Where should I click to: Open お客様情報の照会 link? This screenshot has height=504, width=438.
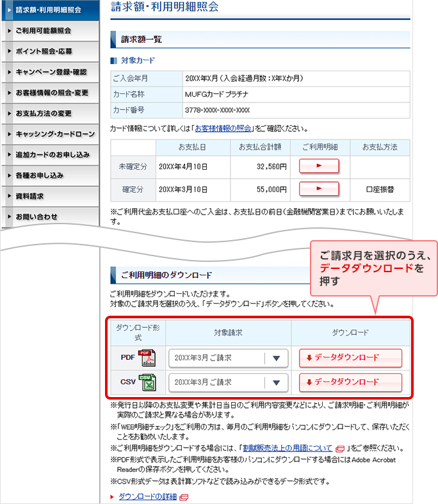pos(223,128)
